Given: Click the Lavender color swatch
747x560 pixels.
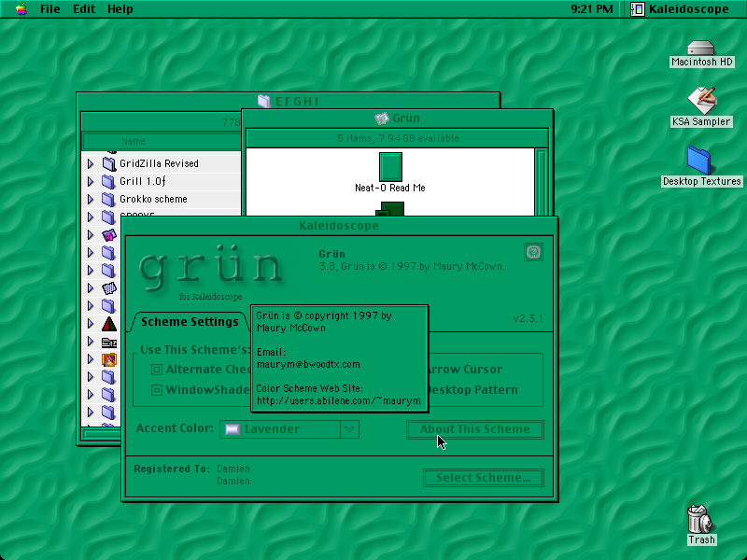Looking at the screenshot, I should click(x=233, y=429).
